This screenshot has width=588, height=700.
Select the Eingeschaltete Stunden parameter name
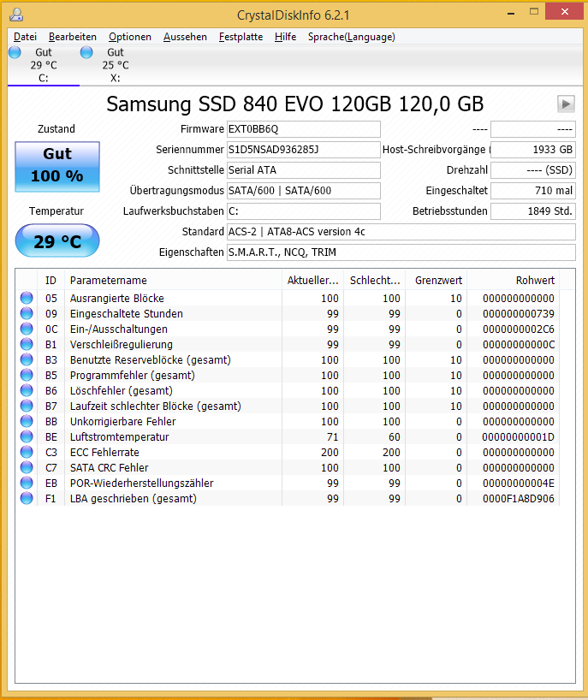(127, 314)
